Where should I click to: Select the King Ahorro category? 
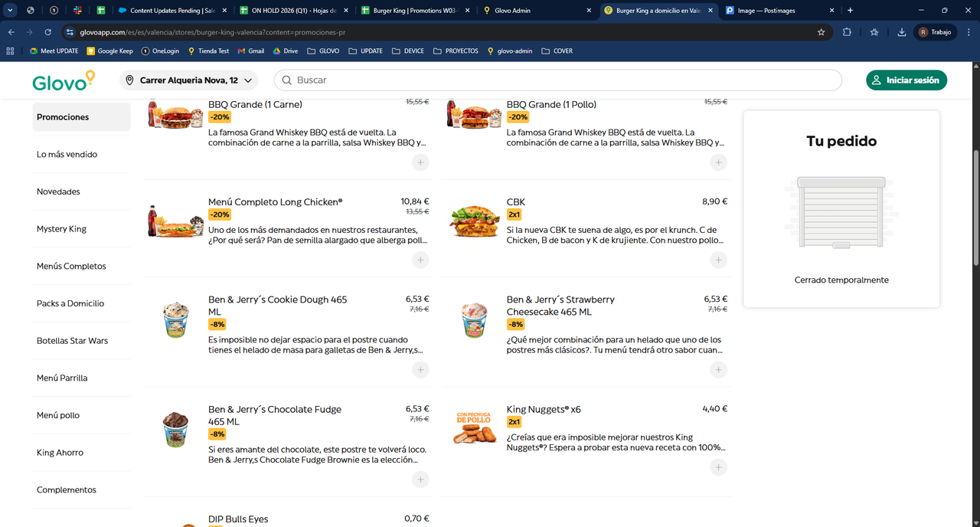(82, 453)
